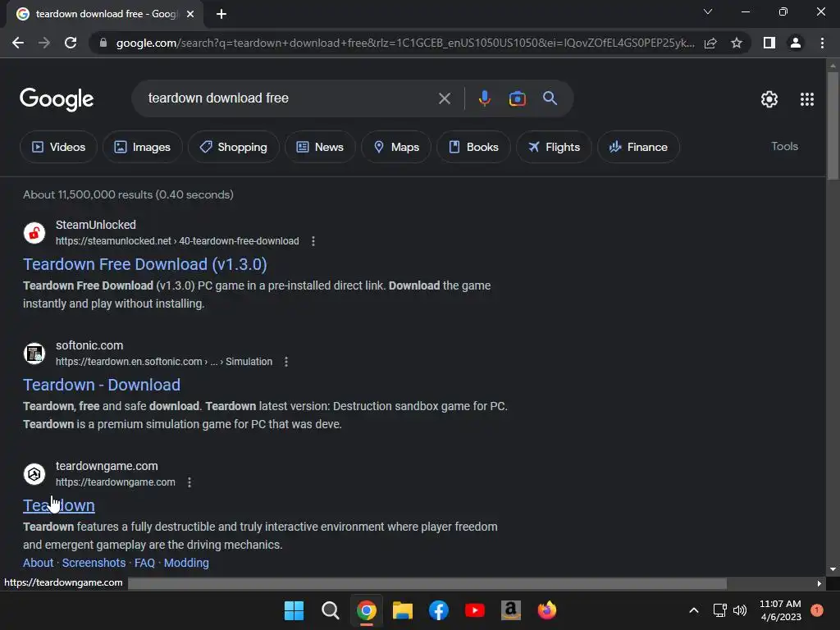Viewport: 840px width, 630px height.
Task: Switch to the Finance filter
Action: tap(638, 147)
